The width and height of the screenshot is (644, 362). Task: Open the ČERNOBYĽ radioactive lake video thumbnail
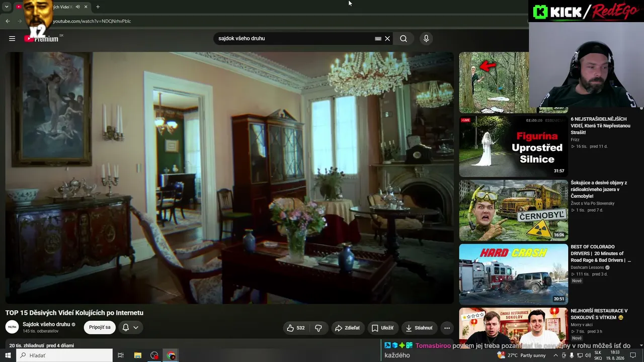pos(513,210)
